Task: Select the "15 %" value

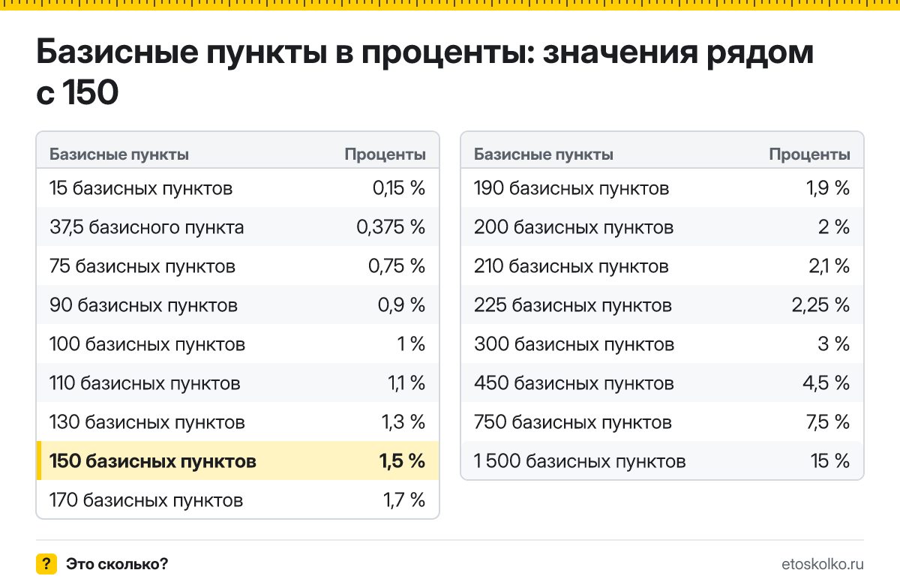Action: point(830,461)
